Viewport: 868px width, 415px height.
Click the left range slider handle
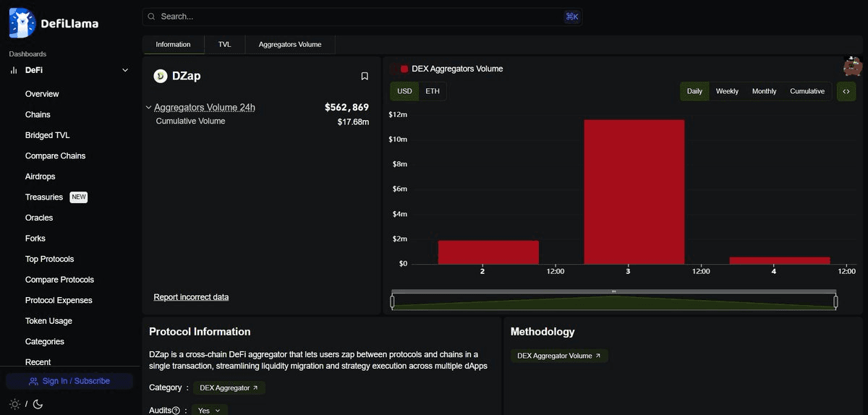pyautogui.click(x=392, y=301)
